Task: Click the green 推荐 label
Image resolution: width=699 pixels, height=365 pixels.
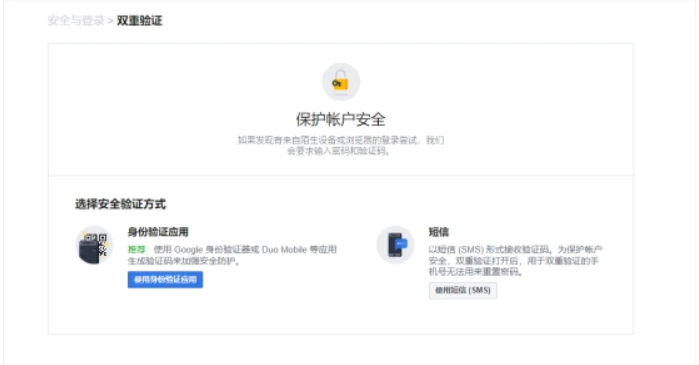Action: (136, 250)
